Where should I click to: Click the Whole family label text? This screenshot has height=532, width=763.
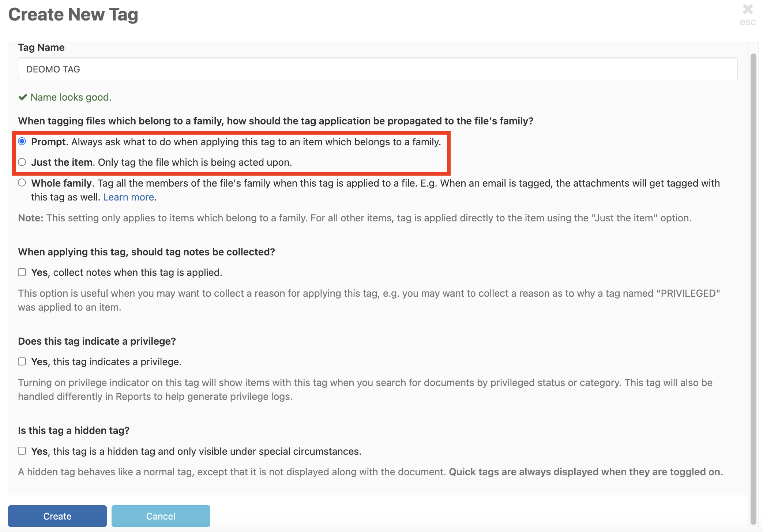tap(62, 183)
